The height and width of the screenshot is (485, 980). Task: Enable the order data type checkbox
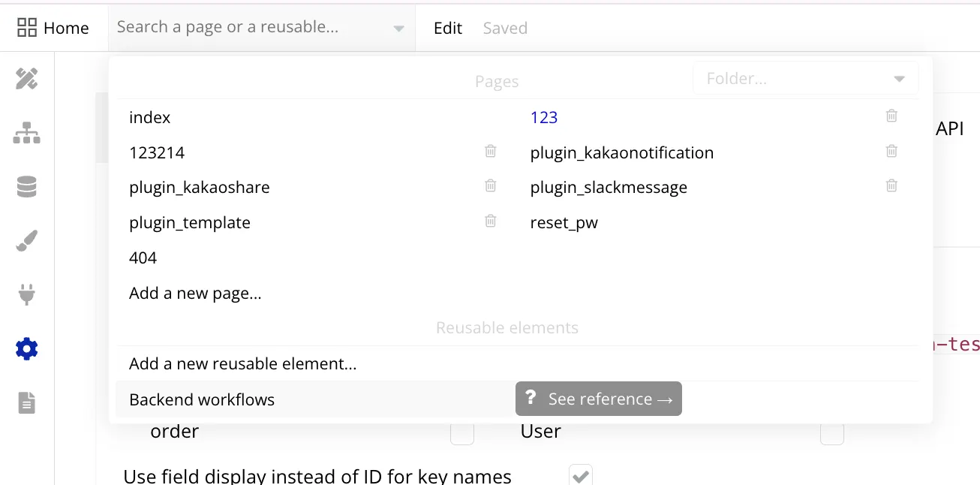462,433
